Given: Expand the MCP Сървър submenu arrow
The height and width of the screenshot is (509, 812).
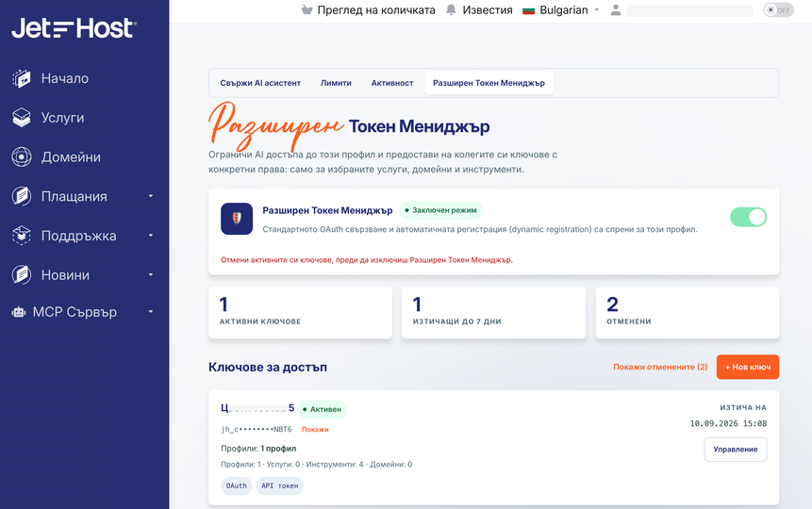Looking at the screenshot, I should 151,312.
